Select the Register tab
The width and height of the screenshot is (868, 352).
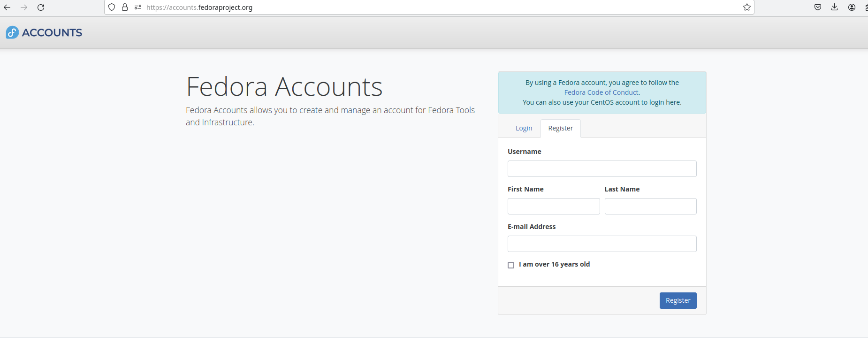(560, 128)
